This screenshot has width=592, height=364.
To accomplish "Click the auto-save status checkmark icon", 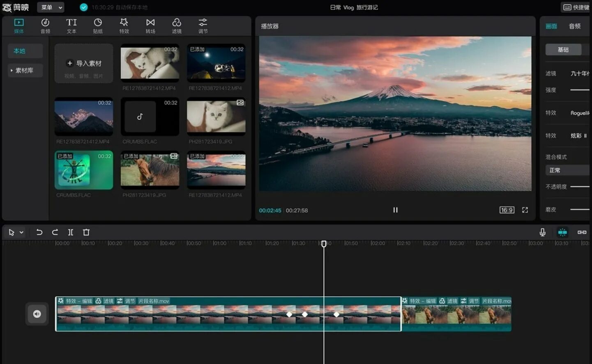I will tap(83, 7).
